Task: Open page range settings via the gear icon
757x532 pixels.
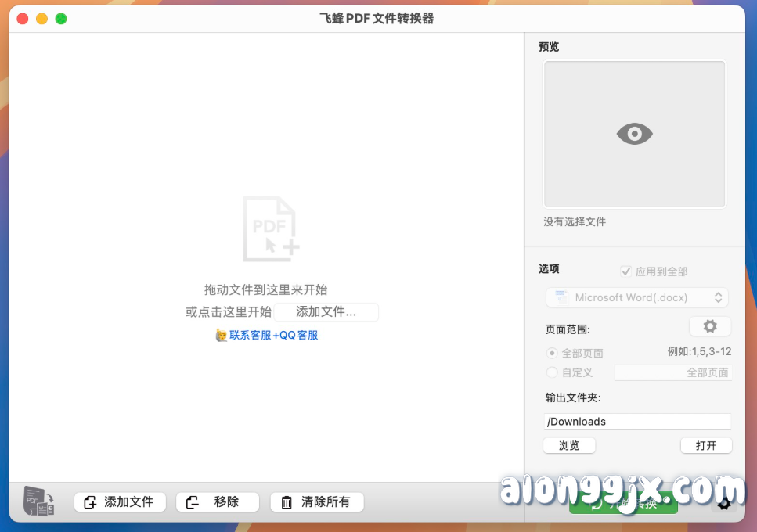Action: point(710,325)
